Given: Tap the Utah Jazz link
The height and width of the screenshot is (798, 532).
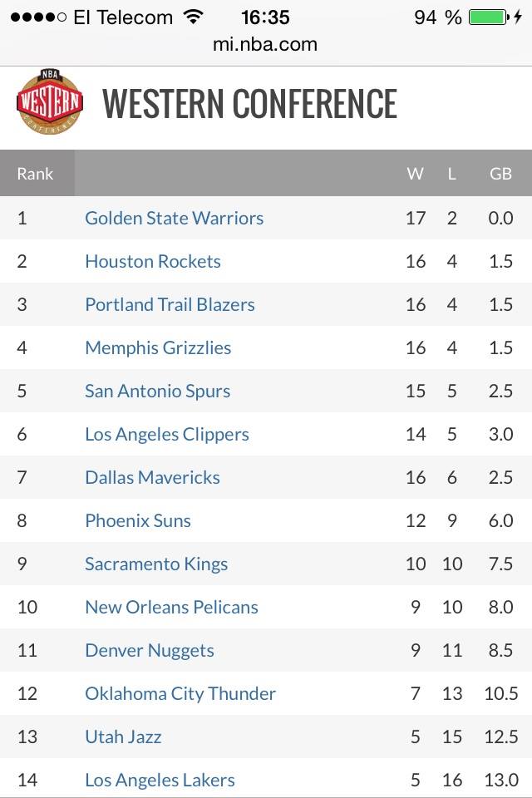Looking at the screenshot, I should point(123,736).
